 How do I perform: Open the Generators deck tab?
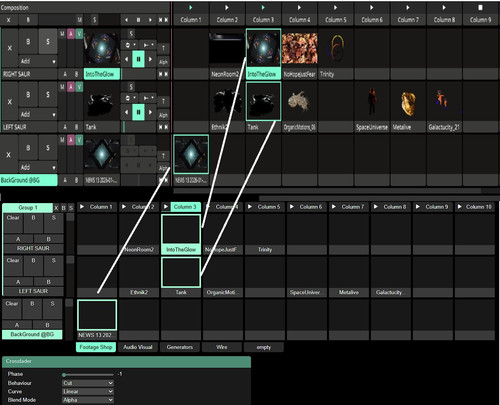[x=180, y=347]
